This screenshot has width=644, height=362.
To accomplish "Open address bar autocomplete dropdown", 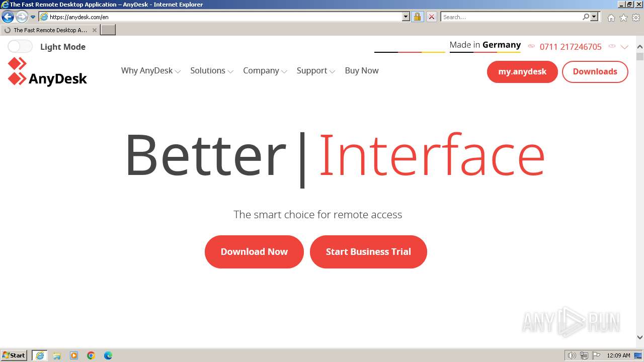I will (406, 17).
